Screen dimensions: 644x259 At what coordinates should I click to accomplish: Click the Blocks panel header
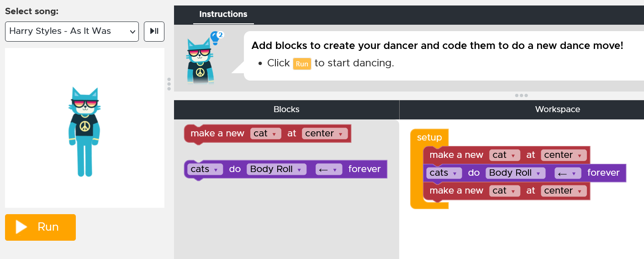point(286,110)
